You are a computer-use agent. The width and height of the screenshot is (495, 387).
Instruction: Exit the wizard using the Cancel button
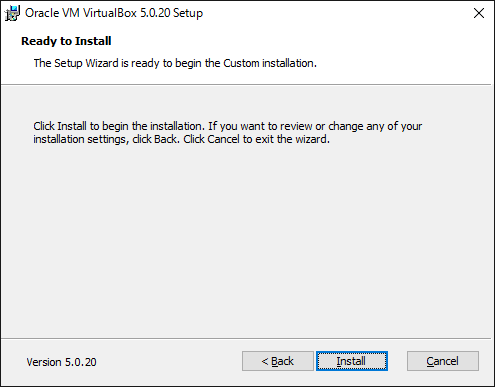[443, 361]
